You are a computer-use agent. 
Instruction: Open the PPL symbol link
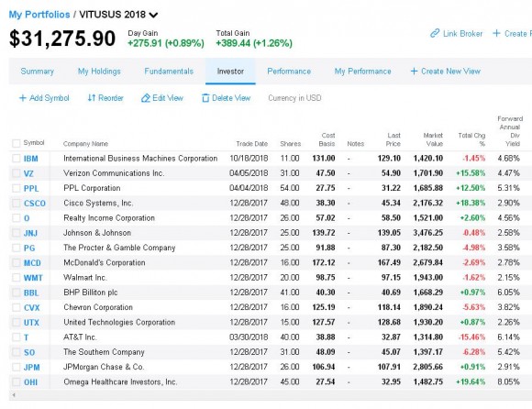31,188
